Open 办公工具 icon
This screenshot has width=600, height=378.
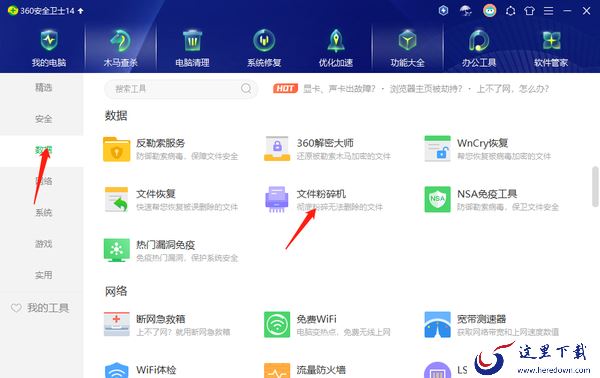pos(479,41)
